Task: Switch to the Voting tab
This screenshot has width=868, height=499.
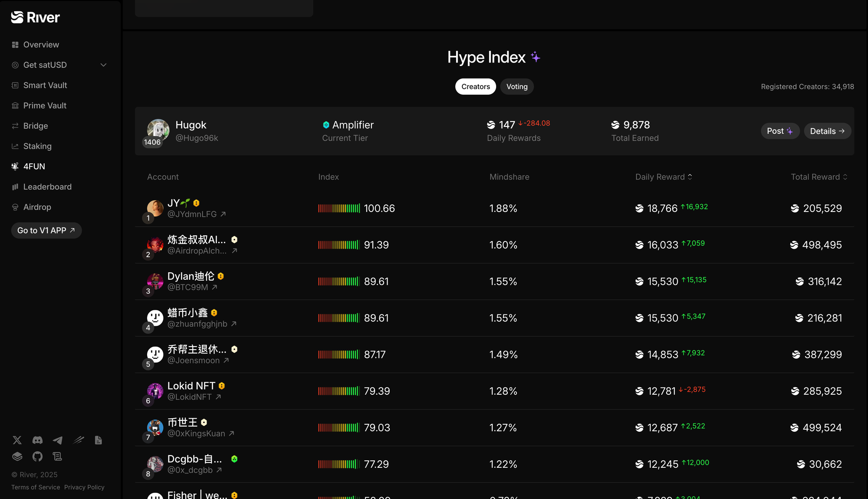Action: click(516, 86)
